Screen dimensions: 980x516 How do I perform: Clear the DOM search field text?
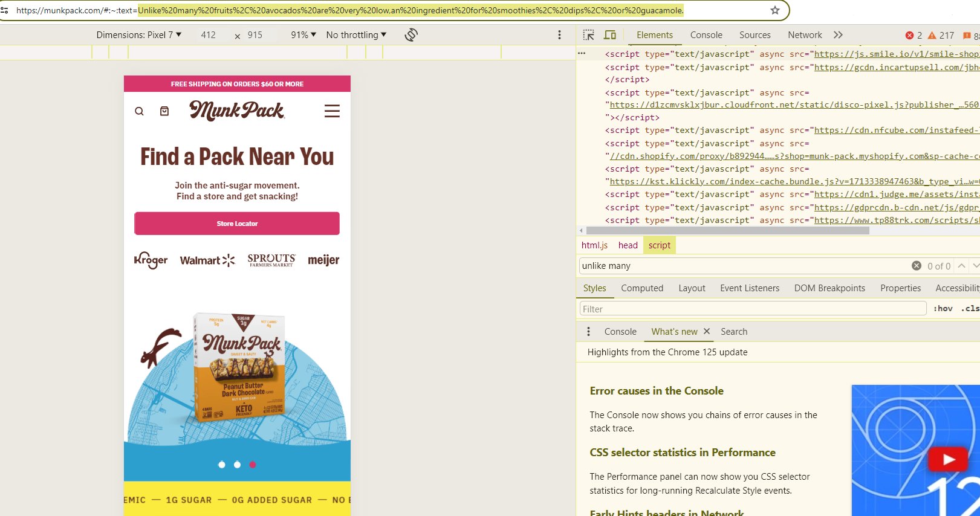(917, 266)
